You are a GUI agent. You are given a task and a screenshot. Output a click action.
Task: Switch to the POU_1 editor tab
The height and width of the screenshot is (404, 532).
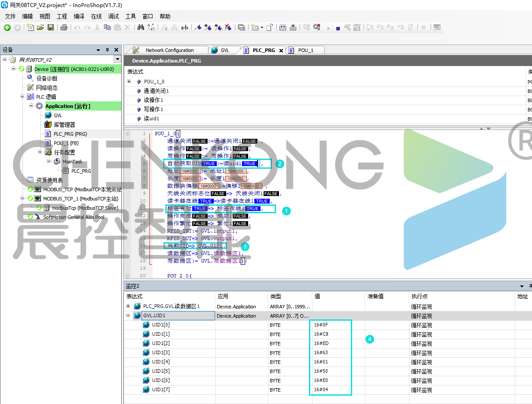click(x=305, y=50)
